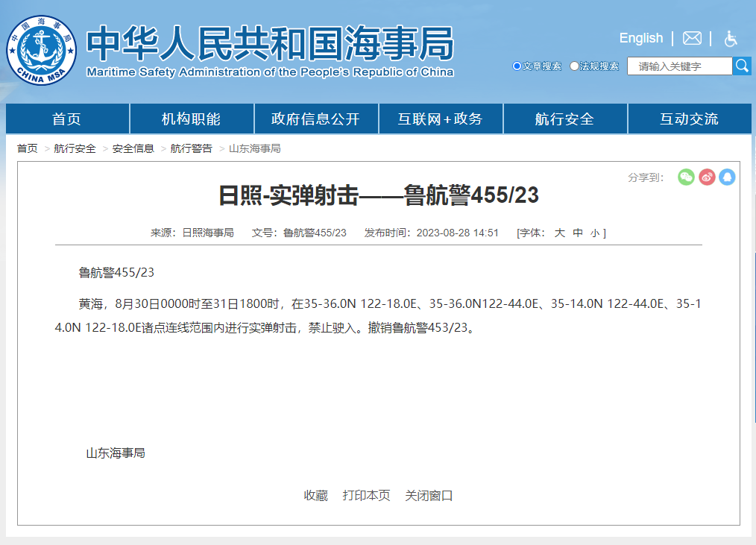Focus the 请输入关键字 search field
Image resolution: width=756 pixels, height=545 pixels.
click(x=679, y=66)
